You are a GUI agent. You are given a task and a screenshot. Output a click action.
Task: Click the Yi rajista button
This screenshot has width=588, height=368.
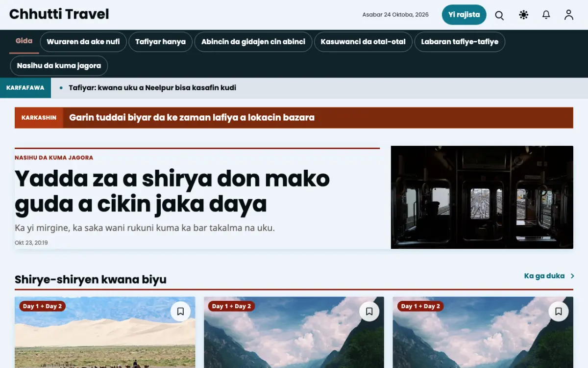point(464,15)
